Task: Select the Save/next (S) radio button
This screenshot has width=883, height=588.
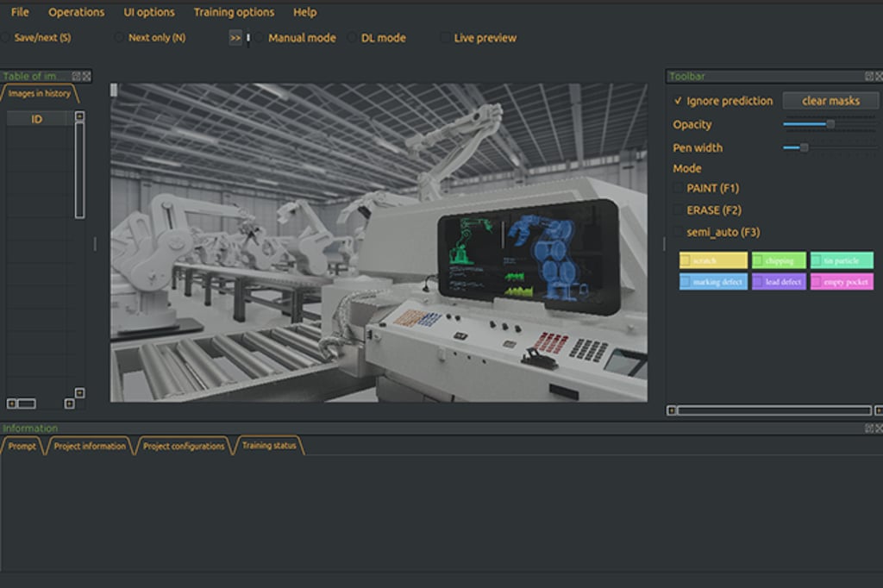Action: [x=9, y=37]
